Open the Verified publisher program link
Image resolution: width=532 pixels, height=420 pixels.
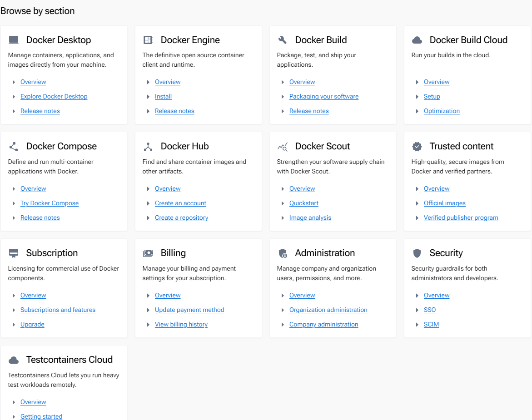tap(461, 218)
